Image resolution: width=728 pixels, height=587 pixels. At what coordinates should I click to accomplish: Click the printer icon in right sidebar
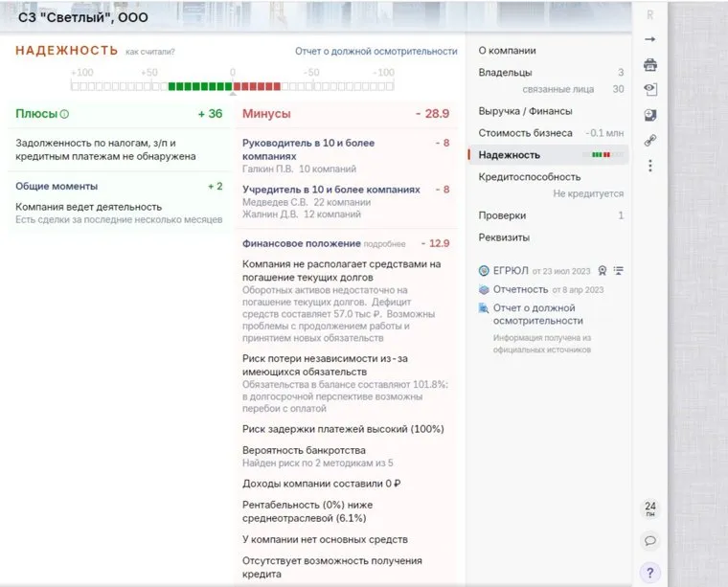tap(650, 64)
